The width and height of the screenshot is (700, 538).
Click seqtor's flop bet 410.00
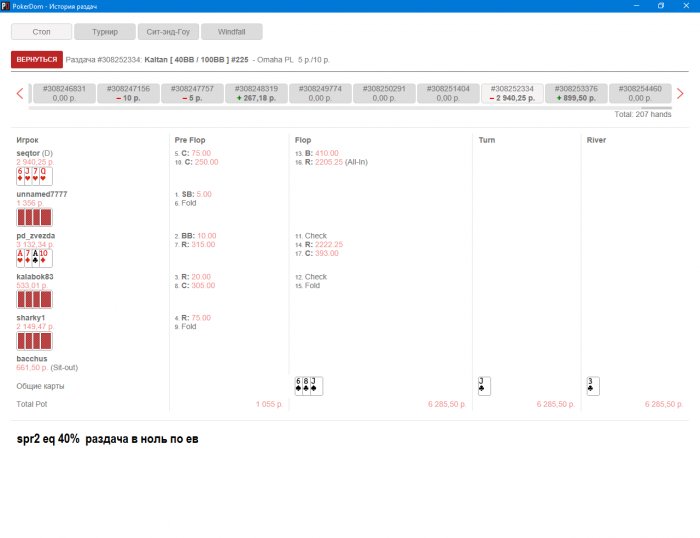pos(317,153)
